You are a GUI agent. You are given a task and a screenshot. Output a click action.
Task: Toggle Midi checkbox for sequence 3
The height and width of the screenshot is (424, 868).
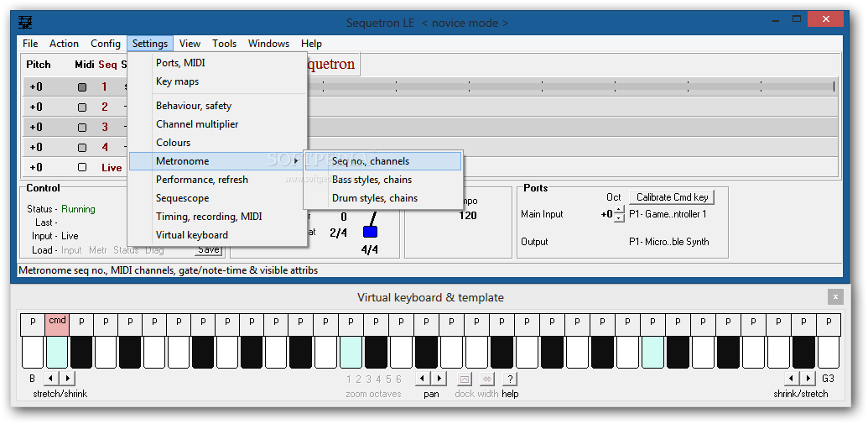tap(82, 127)
